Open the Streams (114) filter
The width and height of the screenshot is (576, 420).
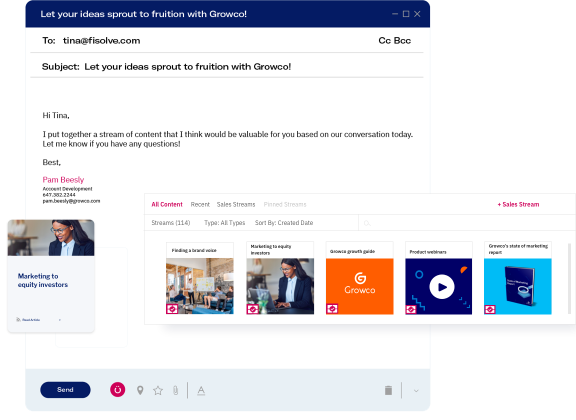click(x=171, y=223)
